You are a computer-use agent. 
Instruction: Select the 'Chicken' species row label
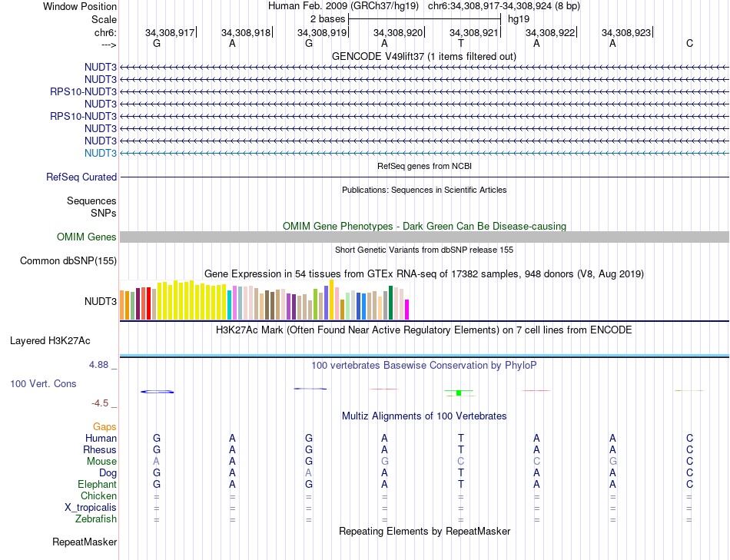[98, 495]
